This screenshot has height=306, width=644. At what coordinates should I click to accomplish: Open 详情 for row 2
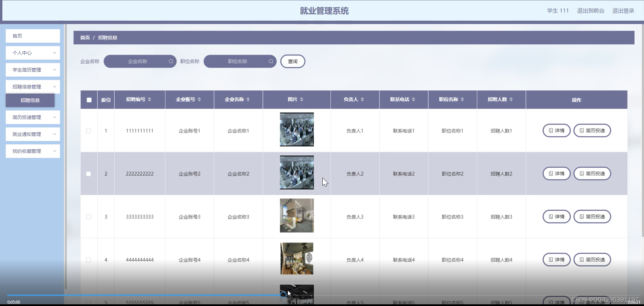pos(556,173)
